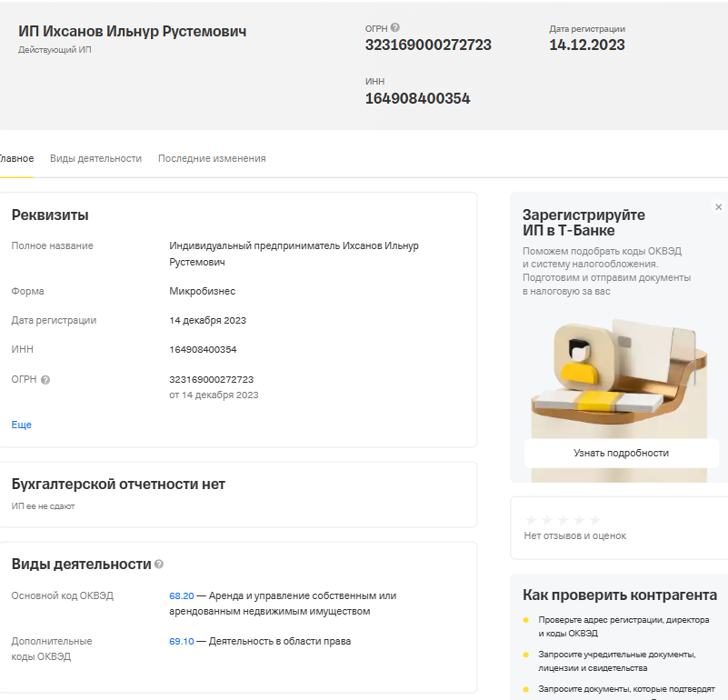Follow the 69.10 ОКВЭД code link
Viewport: 728px width, 700px height.
pos(181,641)
